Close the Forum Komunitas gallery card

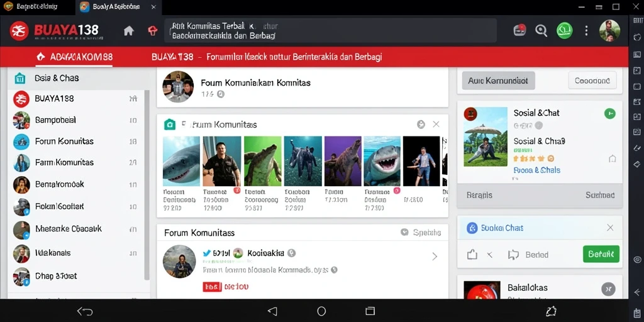tap(436, 124)
